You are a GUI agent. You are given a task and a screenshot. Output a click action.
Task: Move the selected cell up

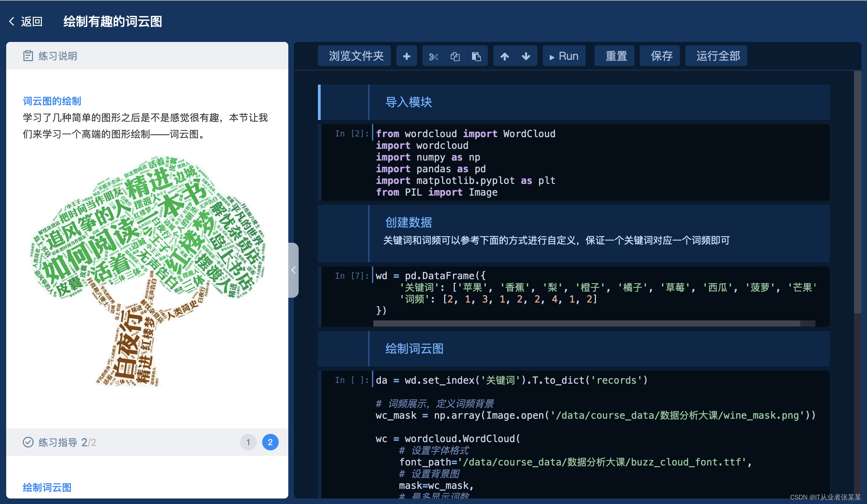(x=505, y=56)
